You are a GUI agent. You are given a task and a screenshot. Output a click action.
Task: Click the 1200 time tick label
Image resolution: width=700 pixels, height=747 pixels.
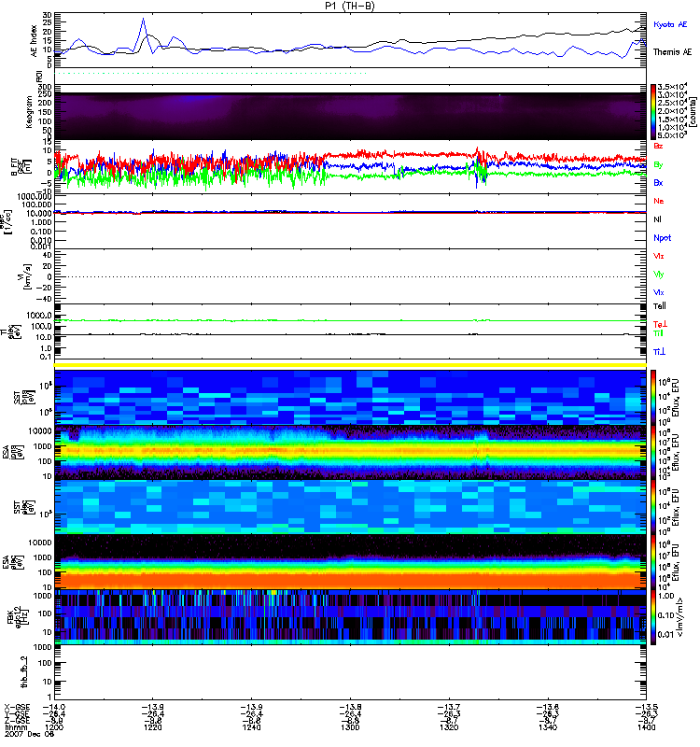54,727
